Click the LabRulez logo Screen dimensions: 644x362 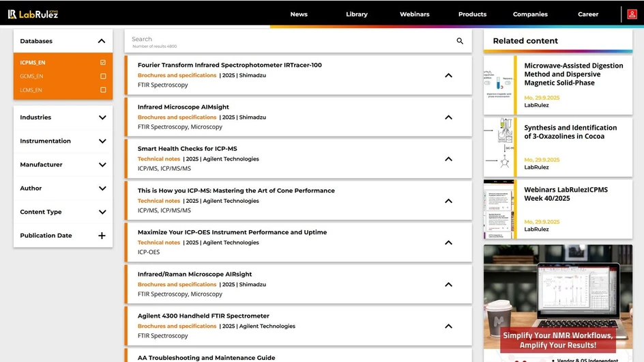click(x=33, y=14)
